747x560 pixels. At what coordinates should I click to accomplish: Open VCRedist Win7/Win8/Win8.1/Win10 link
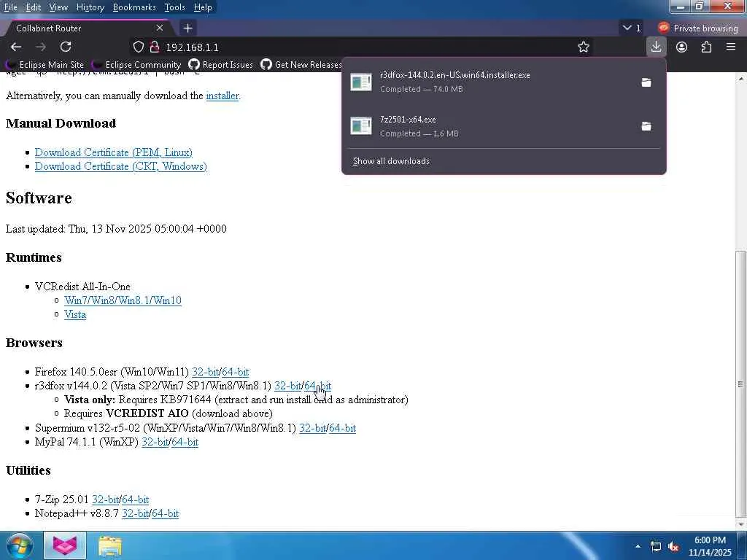tap(123, 300)
